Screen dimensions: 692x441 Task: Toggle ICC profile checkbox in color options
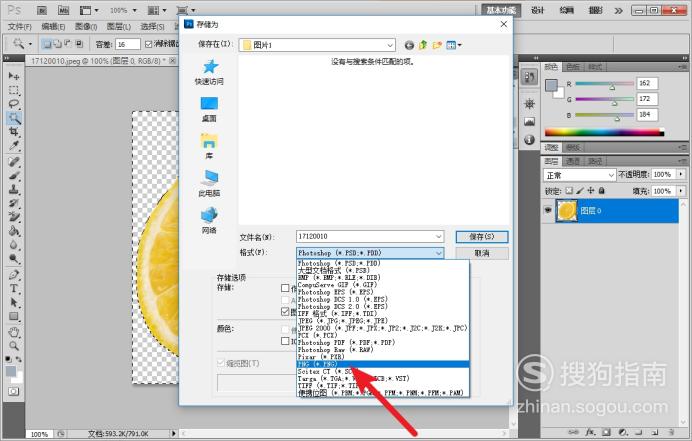(285, 341)
